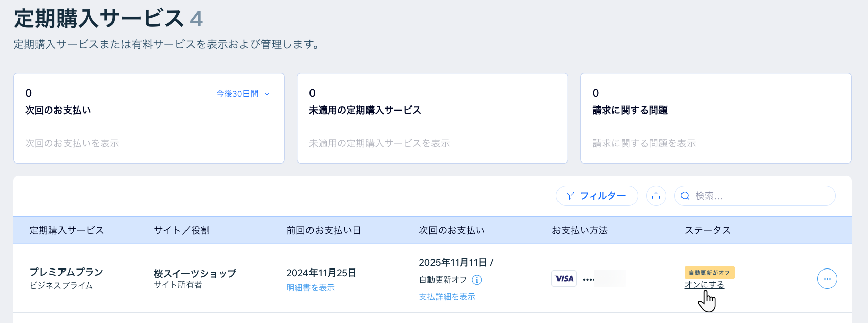Click the export/upload icon next to filter
Viewport: 868px width, 323px height.
pyautogui.click(x=656, y=196)
